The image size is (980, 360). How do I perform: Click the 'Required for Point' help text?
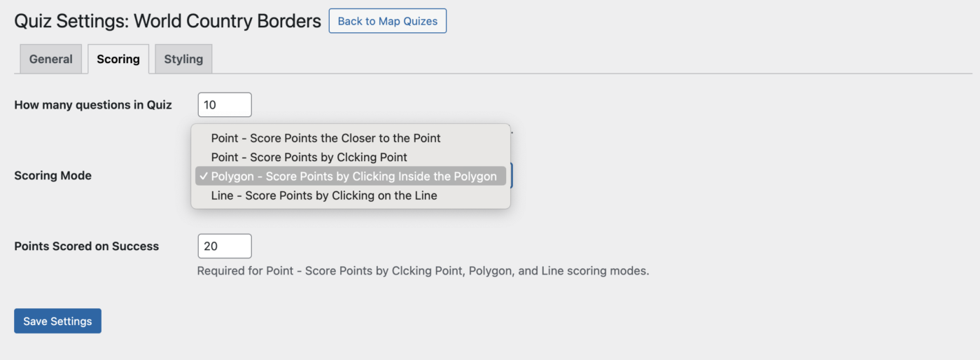click(x=423, y=270)
